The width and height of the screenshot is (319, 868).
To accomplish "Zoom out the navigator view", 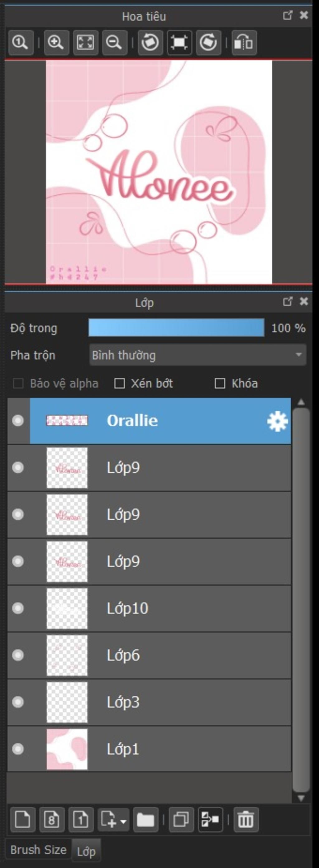I will 115,42.
